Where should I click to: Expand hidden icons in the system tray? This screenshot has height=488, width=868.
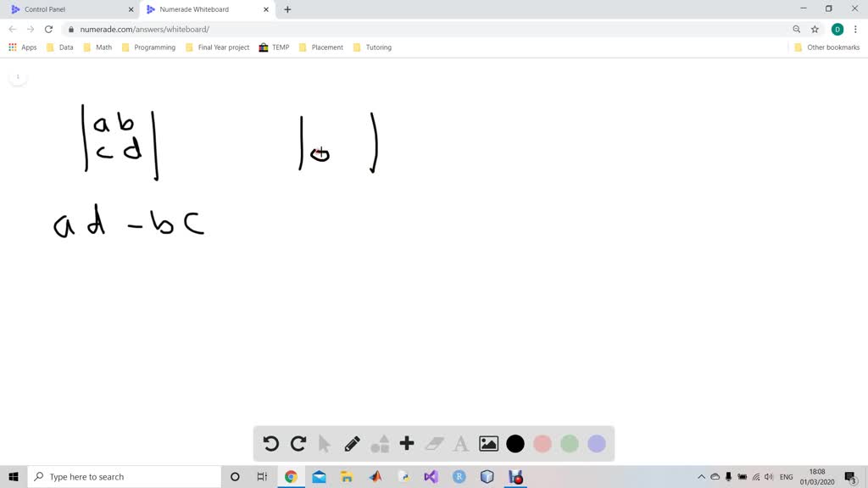pos(702,476)
